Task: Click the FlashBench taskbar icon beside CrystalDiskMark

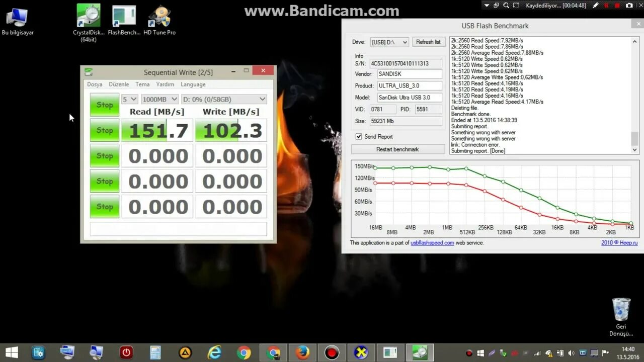Action: click(390, 352)
